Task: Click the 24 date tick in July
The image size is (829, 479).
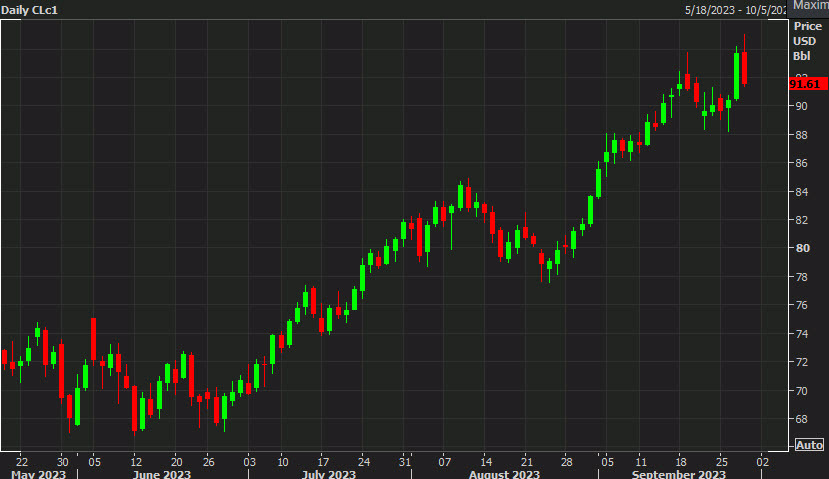Action: (x=364, y=462)
